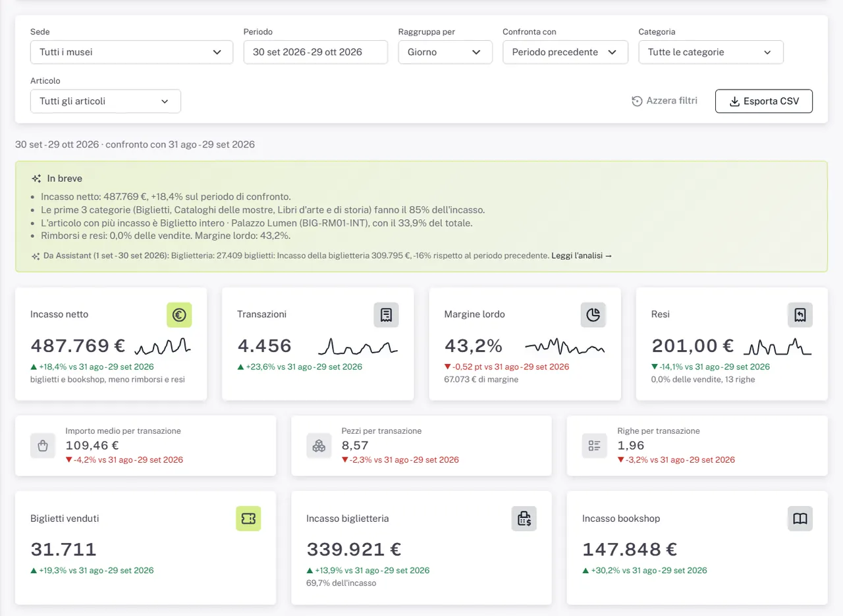Click the ticket icon on Biglietti venduti card
This screenshot has width=843, height=616.
coord(248,519)
